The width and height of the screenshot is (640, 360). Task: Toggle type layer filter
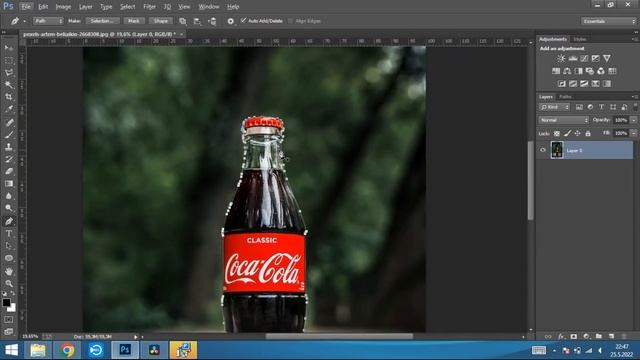[601, 107]
